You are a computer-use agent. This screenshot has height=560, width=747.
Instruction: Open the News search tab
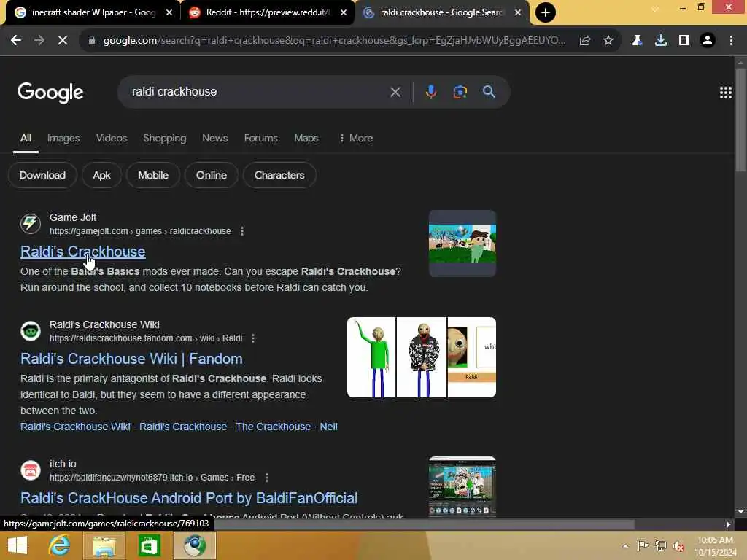215,138
